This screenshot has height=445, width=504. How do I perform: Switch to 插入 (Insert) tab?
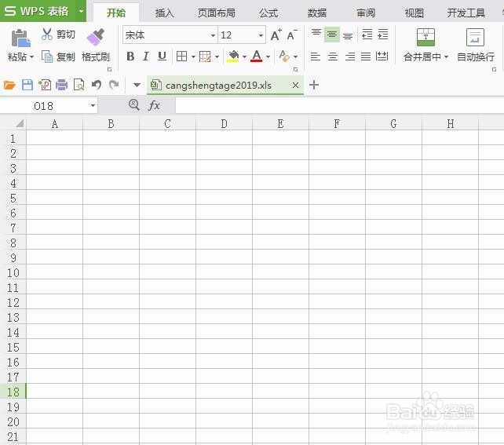click(164, 13)
